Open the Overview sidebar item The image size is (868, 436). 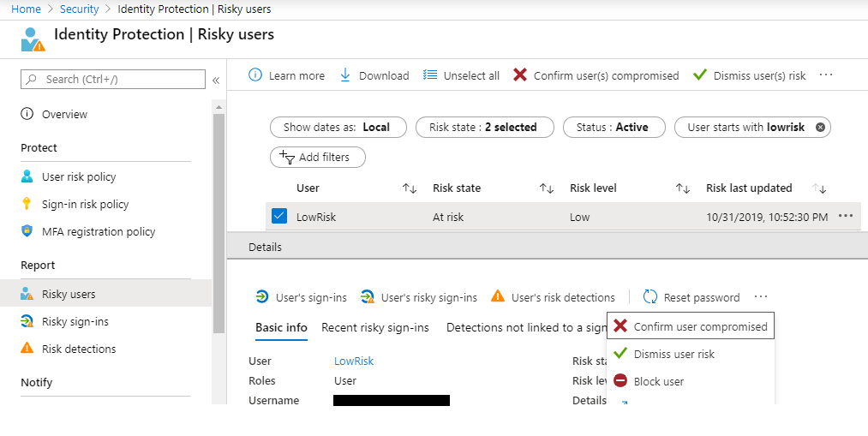pyautogui.click(x=64, y=114)
